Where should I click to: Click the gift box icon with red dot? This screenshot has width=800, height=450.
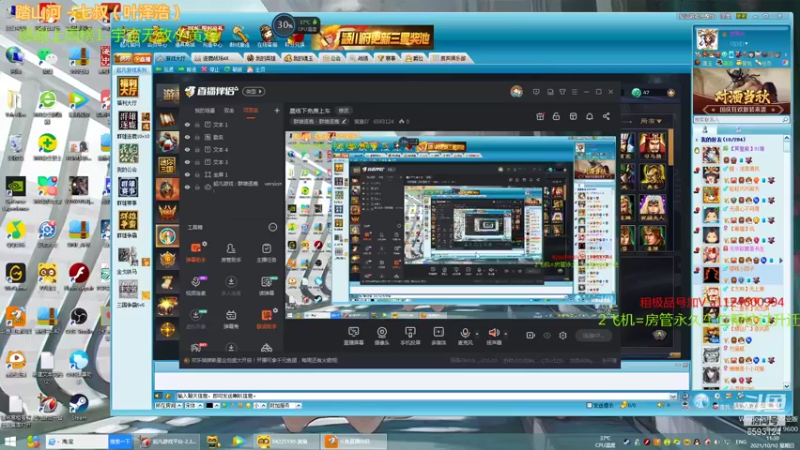tap(540, 116)
